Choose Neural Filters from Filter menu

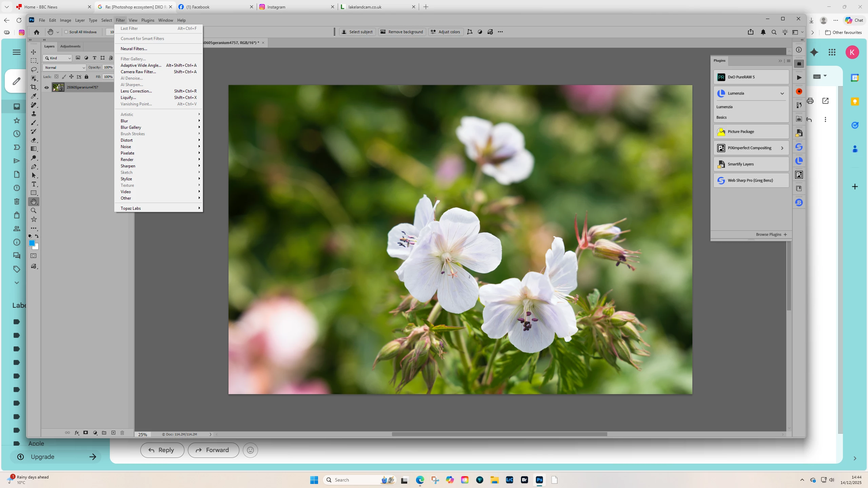(158, 49)
